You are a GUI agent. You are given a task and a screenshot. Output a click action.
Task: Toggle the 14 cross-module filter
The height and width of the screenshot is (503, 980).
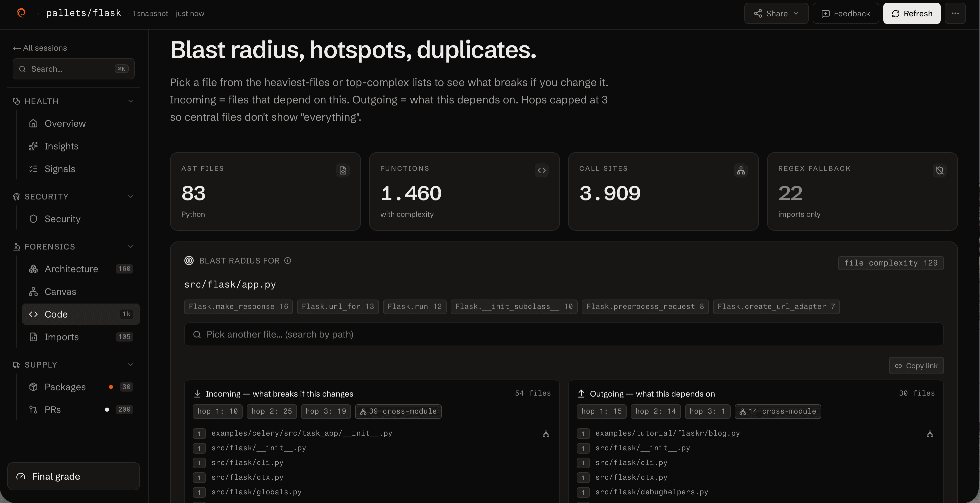(778, 412)
